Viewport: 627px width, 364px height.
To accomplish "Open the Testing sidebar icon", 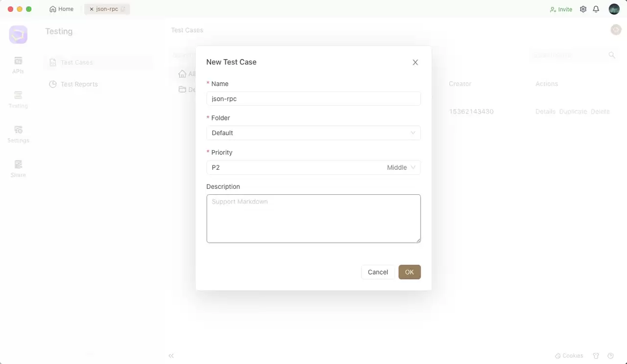I will [18, 99].
